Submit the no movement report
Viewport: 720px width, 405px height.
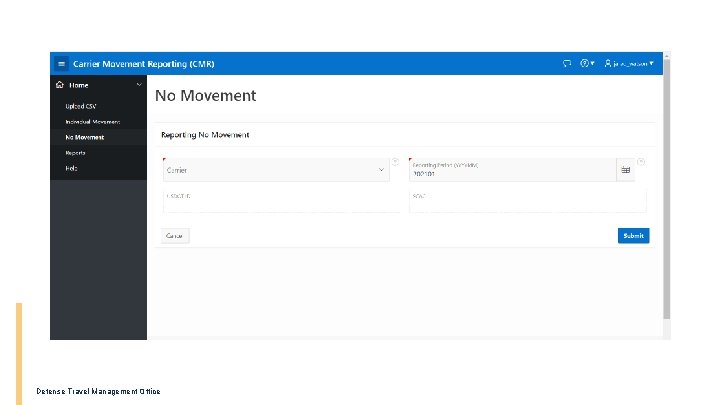tap(633, 236)
